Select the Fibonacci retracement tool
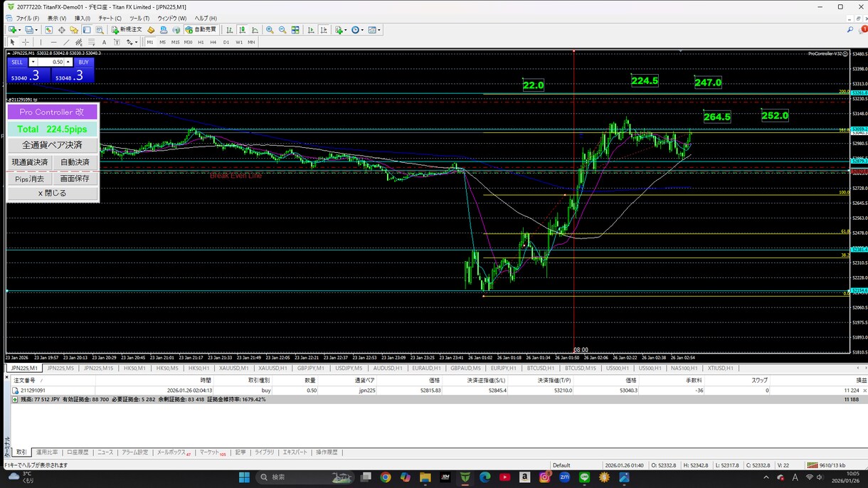868x488 pixels. [91, 42]
